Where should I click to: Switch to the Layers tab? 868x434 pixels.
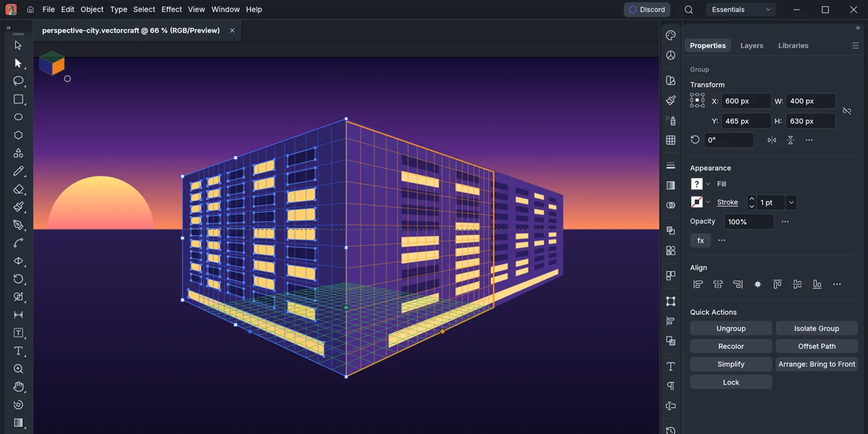click(752, 46)
